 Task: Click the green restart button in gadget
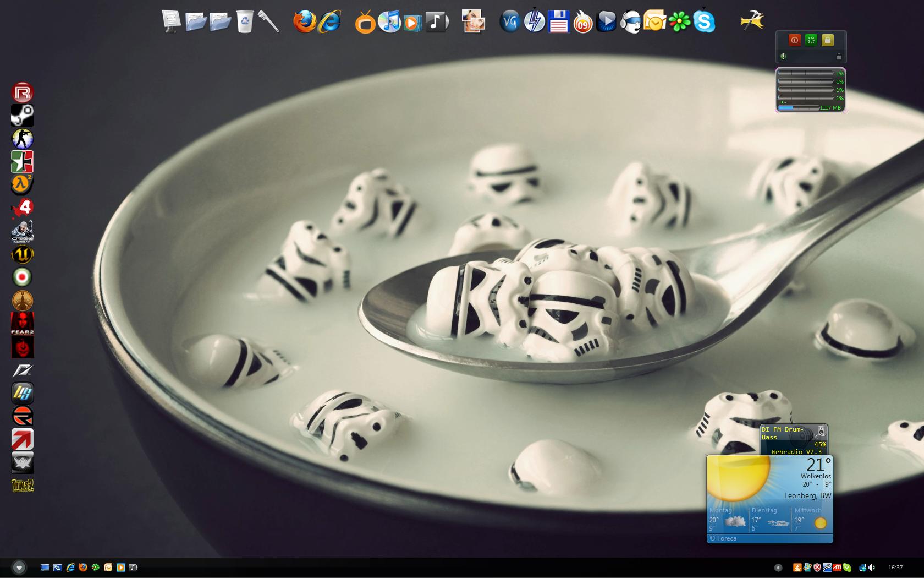tap(811, 40)
